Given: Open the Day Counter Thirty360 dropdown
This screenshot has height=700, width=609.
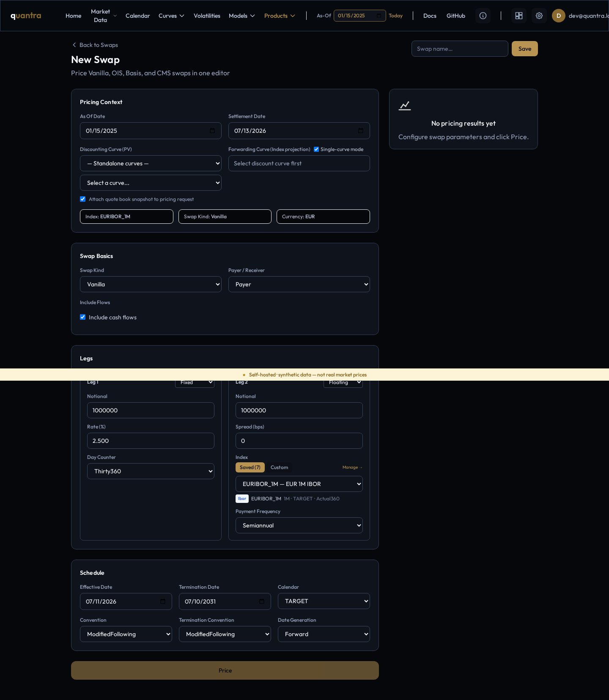Looking at the screenshot, I should pos(151,471).
